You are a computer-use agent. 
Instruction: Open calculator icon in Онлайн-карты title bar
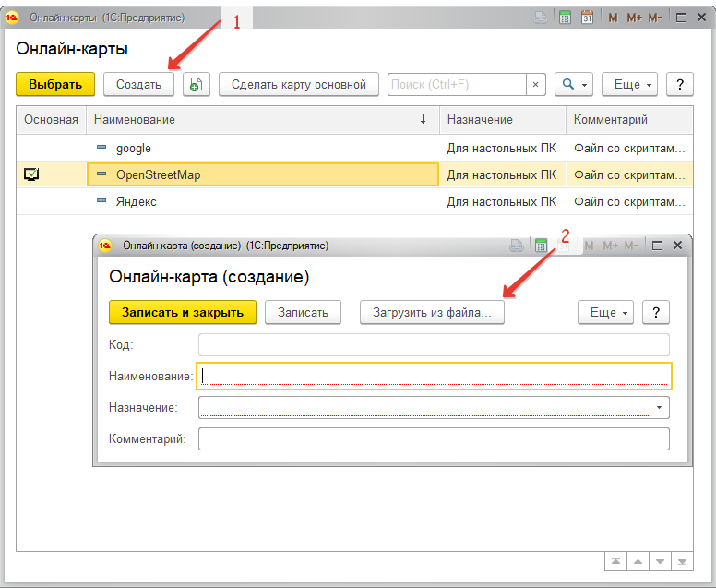click(x=565, y=18)
